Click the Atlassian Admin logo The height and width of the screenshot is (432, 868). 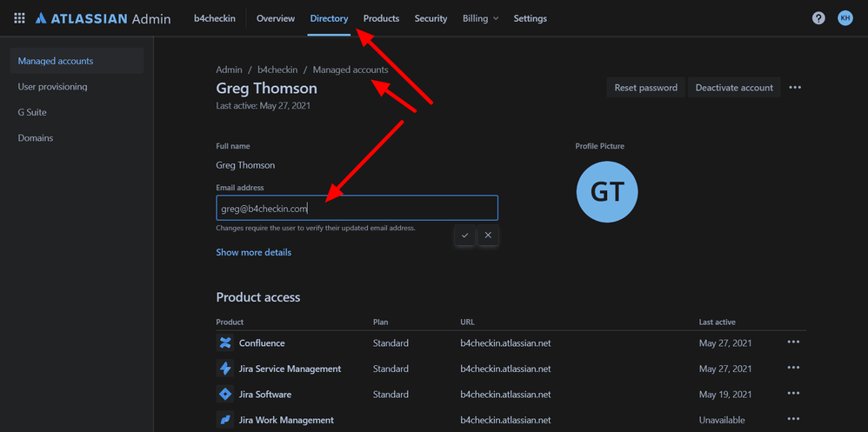point(103,18)
